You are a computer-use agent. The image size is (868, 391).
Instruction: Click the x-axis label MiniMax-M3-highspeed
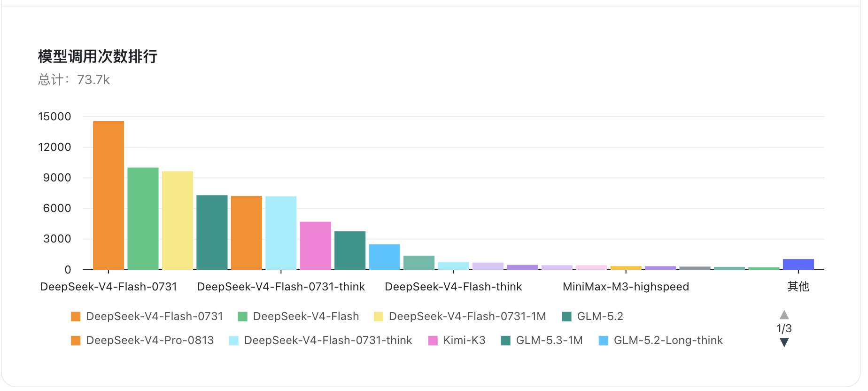626,287
